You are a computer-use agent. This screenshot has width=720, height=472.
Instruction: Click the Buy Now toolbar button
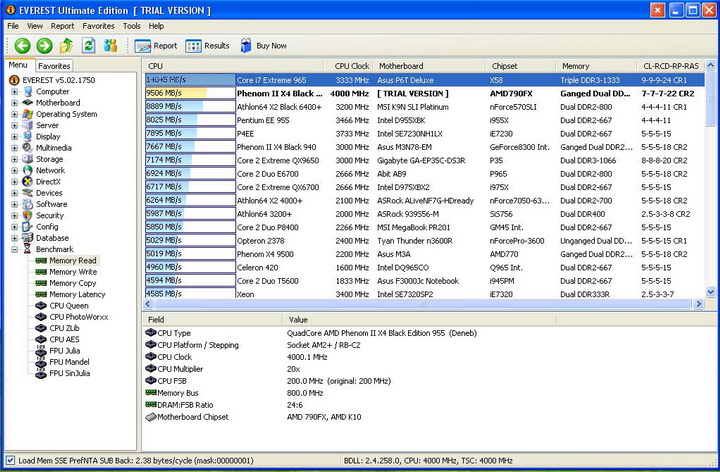pos(264,45)
